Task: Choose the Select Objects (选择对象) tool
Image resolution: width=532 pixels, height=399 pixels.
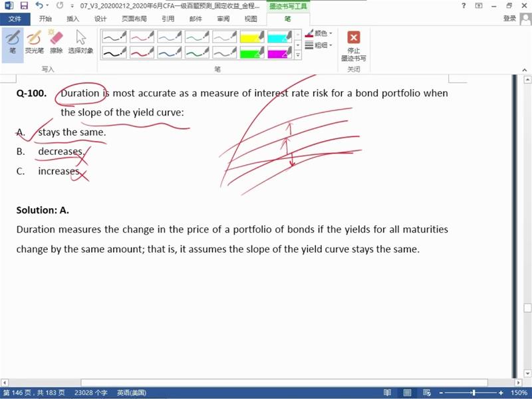Action: 80,43
